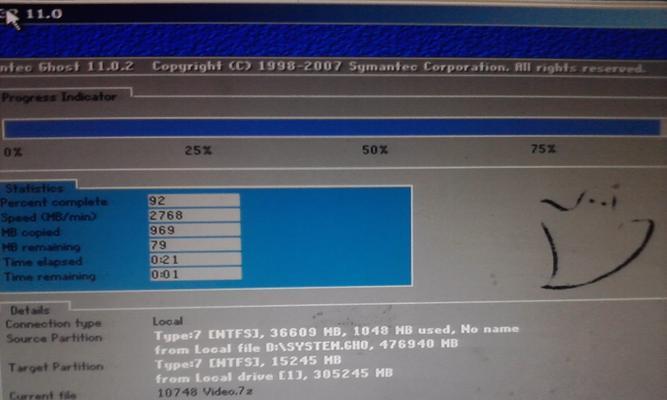Click the 0% progress marker
667x400 pixels.
click(x=13, y=152)
